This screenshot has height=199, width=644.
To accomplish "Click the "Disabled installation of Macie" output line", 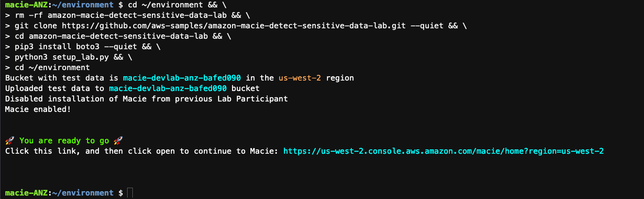I will pos(146,99).
